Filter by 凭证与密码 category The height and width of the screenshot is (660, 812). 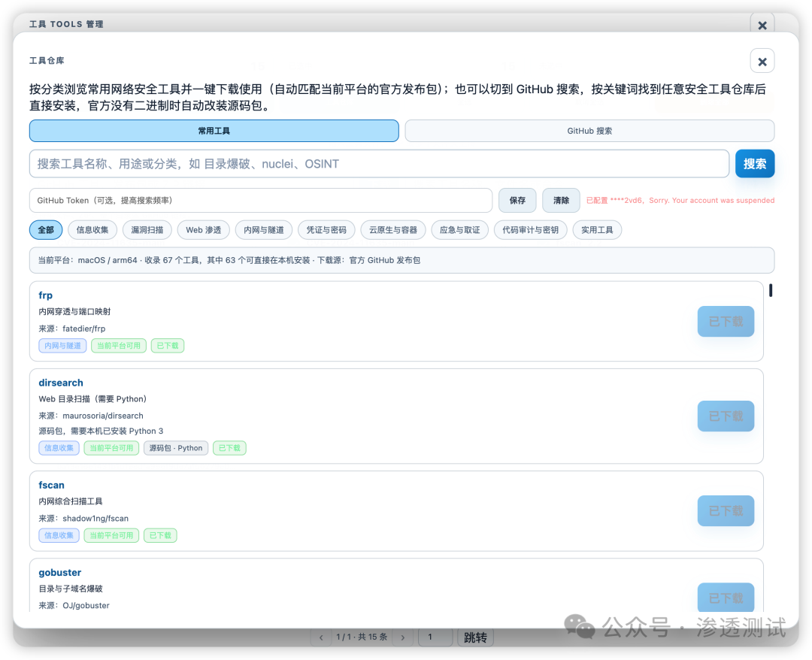326,230
